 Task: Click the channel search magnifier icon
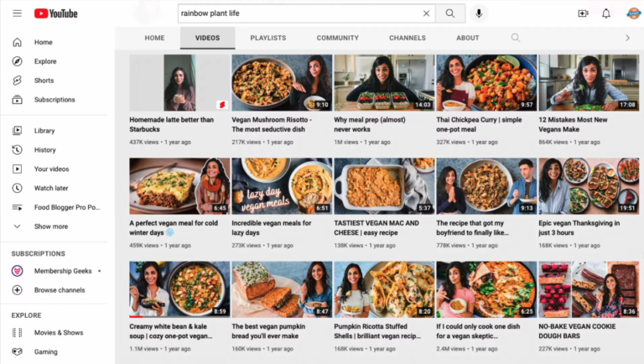pos(516,38)
